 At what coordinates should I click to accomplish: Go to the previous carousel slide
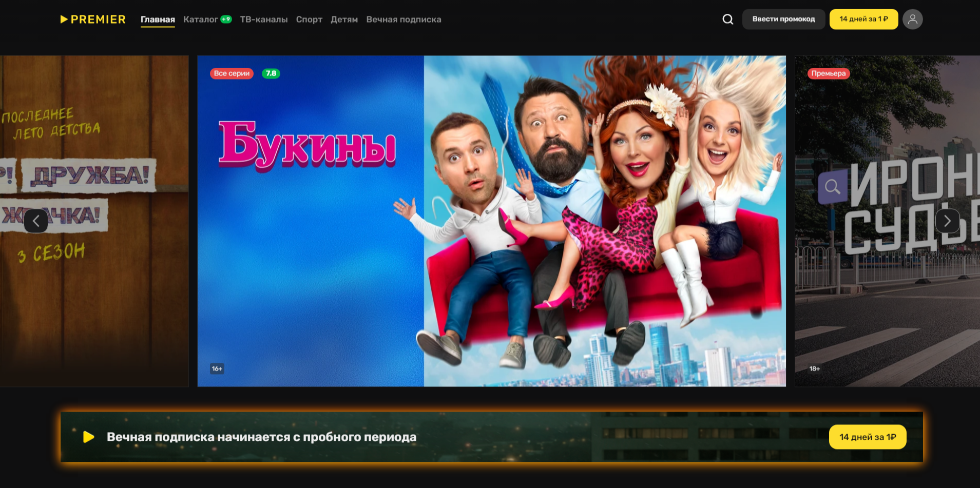(36, 221)
